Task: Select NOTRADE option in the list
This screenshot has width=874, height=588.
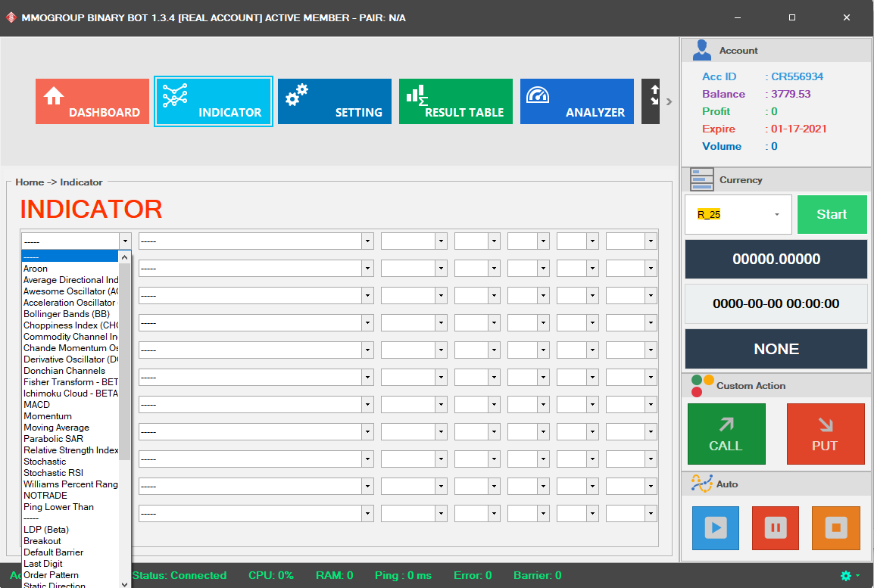Action: coord(45,496)
